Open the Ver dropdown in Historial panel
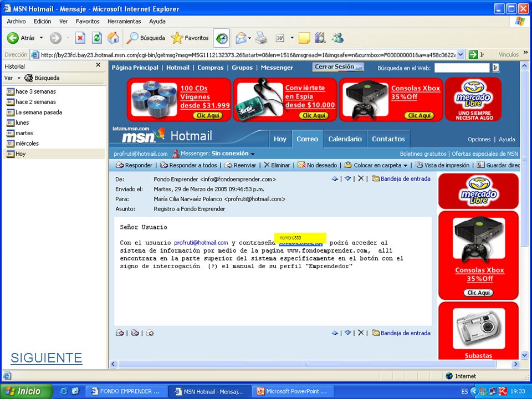The width and height of the screenshot is (532, 399). point(12,78)
